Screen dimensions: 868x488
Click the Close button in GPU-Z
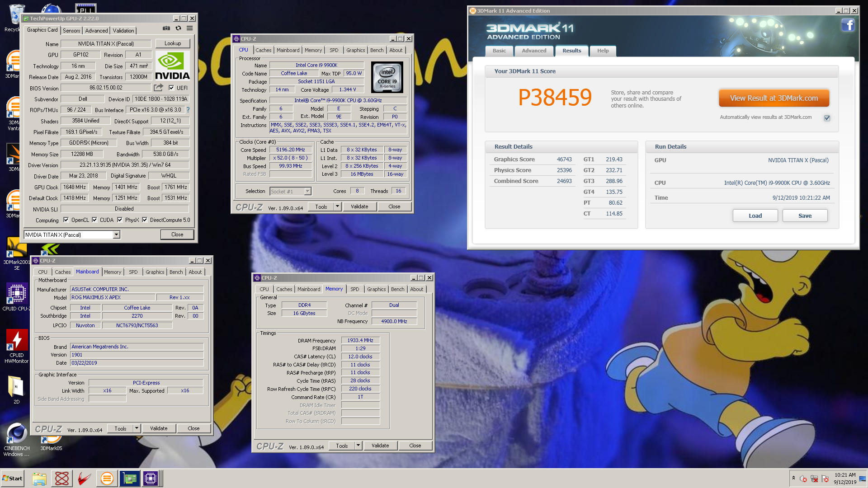click(177, 235)
